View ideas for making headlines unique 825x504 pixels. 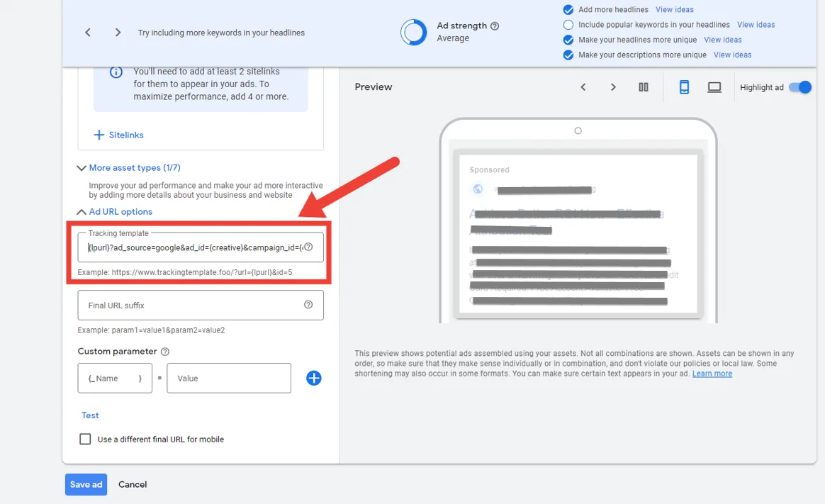(723, 40)
